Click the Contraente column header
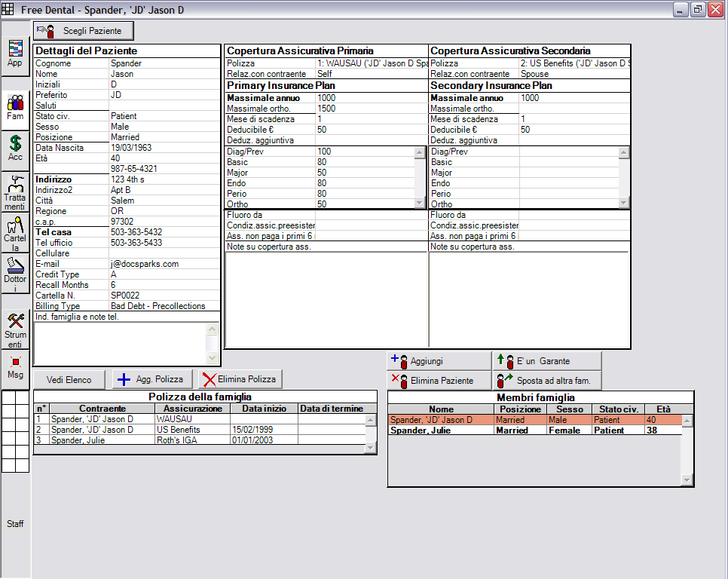This screenshot has height=579, width=728. 102,409
